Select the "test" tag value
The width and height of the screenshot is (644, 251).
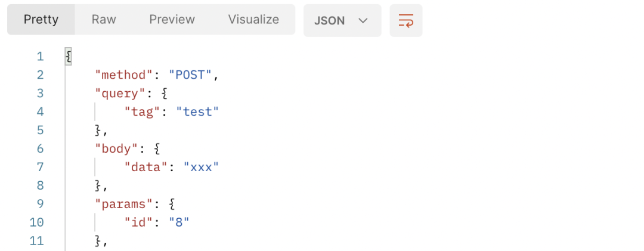[197, 111]
